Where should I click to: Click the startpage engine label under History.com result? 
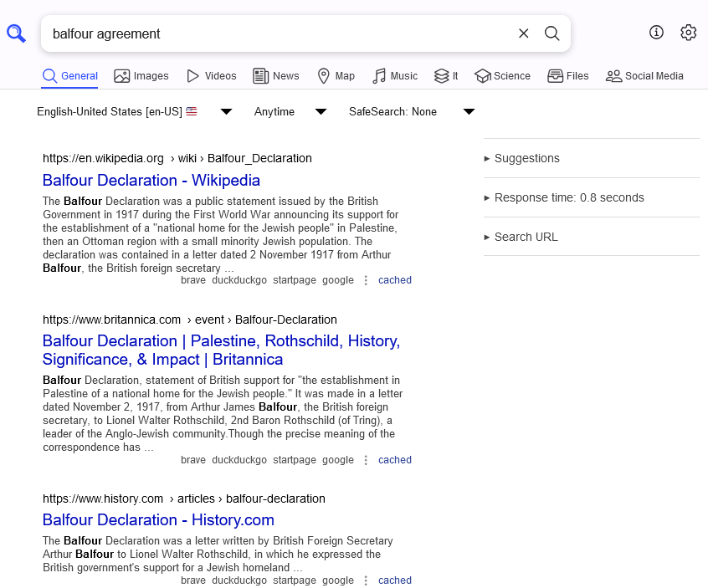[x=295, y=580]
